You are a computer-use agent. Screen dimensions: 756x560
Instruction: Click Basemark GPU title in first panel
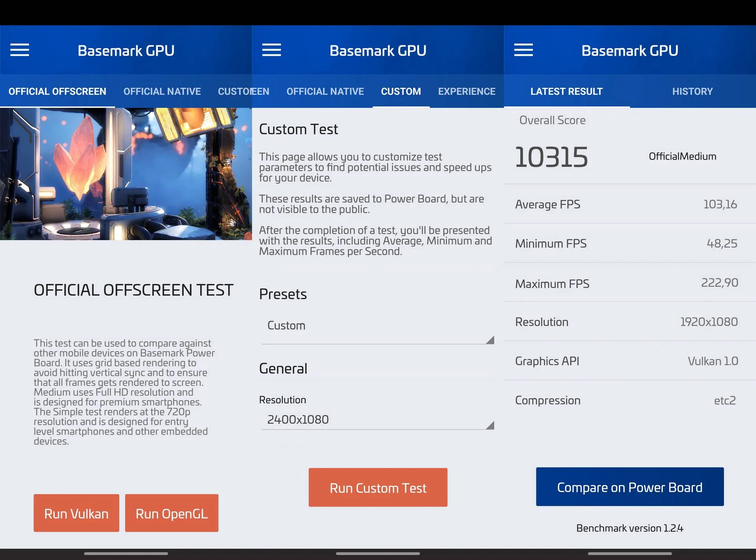click(126, 50)
